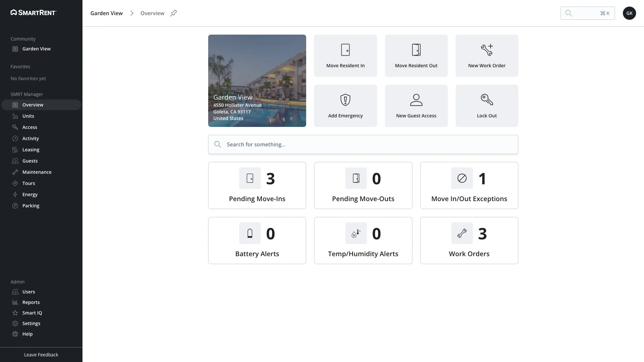The height and width of the screenshot is (362, 644).
Task: Open Activity in the sidebar
Action: coord(41,138)
